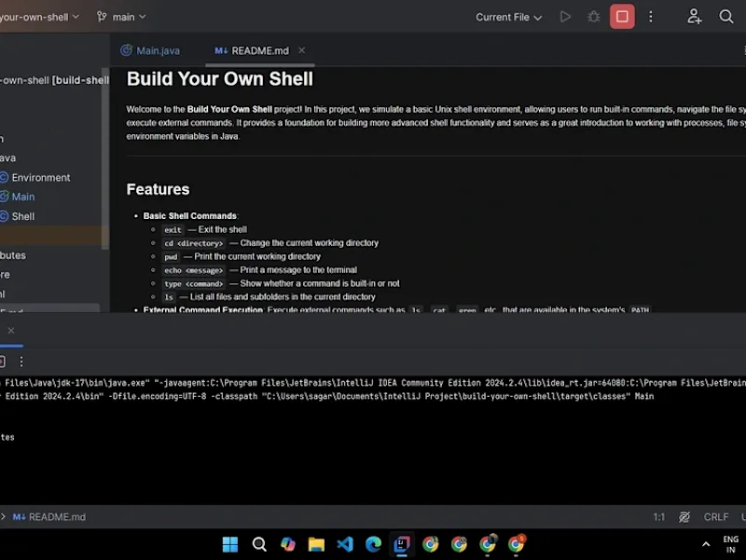Open run console options three-dots menu
Image resolution: width=746 pixels, height=560 pixels.
pos(21,362)
